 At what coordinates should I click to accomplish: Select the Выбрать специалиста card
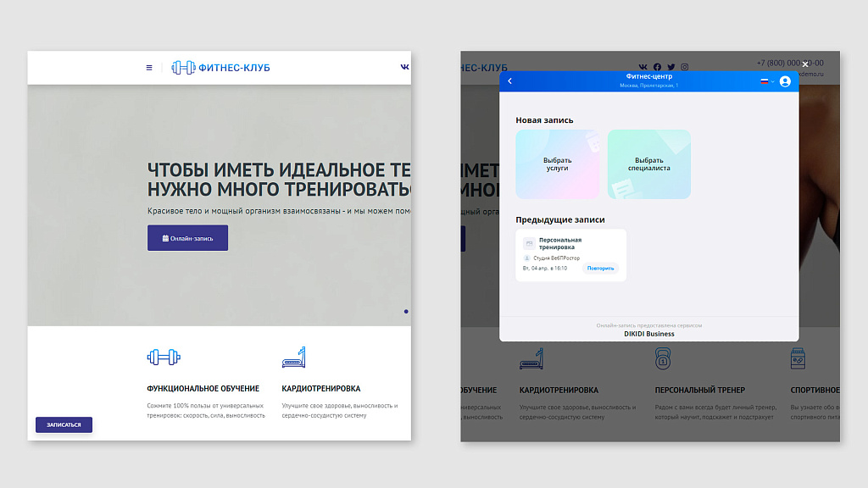pyautogui.click(x=648, y=164)
